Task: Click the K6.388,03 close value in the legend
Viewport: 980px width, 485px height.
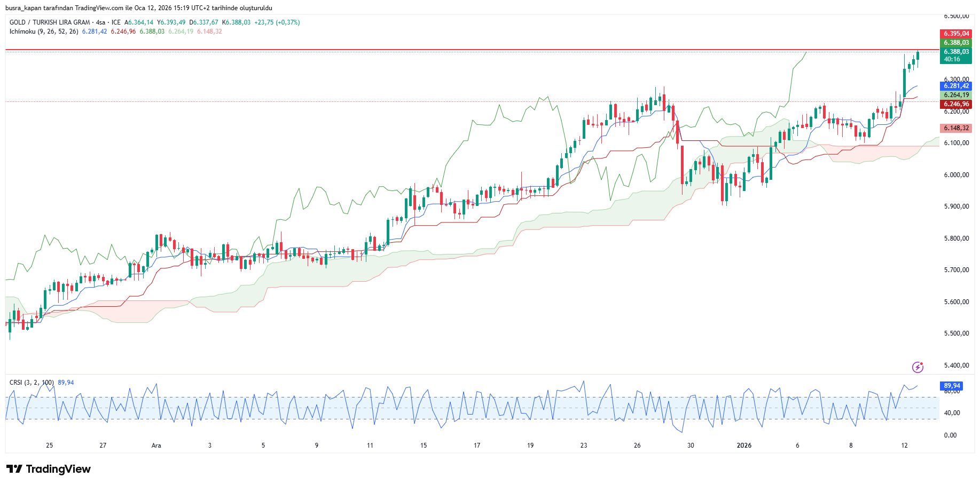Action: coord(236,22)
